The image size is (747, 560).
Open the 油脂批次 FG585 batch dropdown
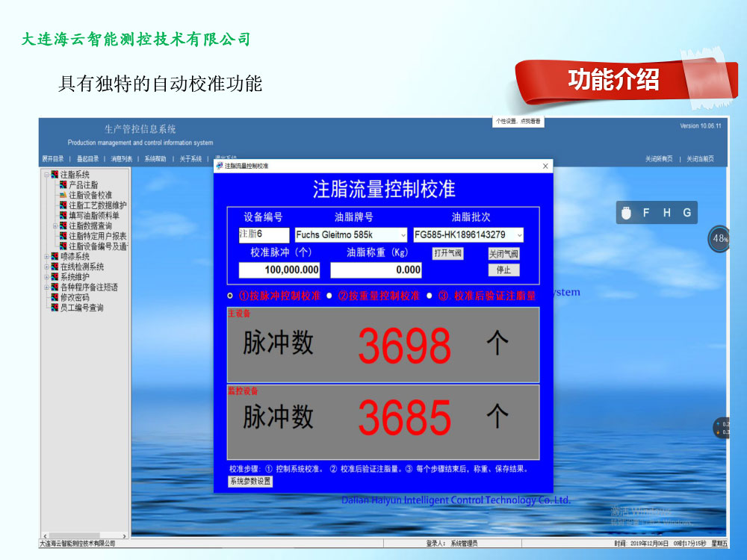click(519, 235)
